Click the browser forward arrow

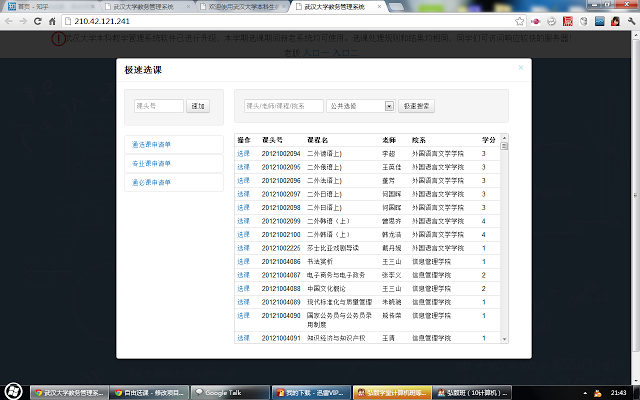pos(23,21)
